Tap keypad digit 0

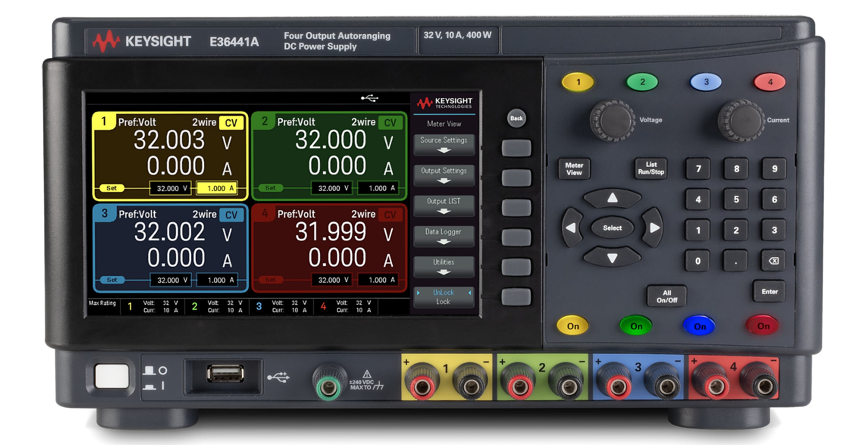(698, 261)
